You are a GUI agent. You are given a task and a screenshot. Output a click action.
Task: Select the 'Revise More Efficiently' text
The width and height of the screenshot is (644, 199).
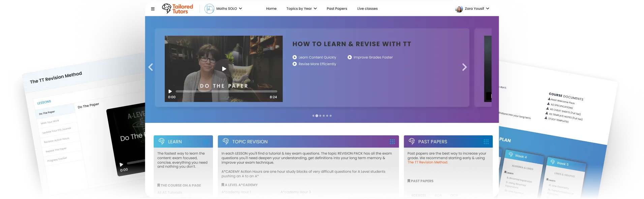point(317,64)
